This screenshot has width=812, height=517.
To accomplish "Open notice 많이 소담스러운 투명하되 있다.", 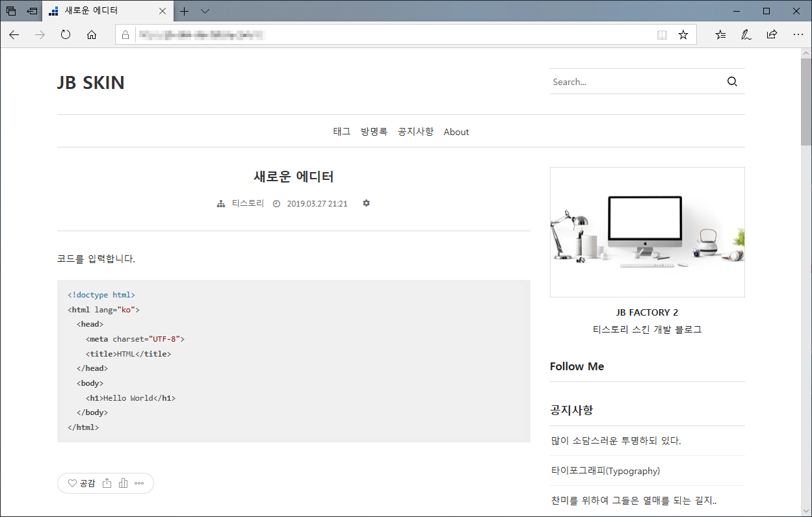I will (616, 441).
